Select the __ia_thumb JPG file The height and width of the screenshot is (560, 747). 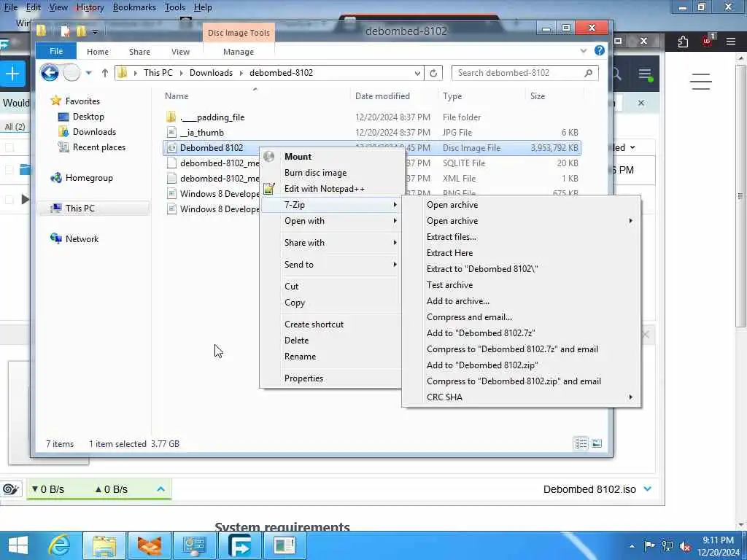[x=202, y=133]
